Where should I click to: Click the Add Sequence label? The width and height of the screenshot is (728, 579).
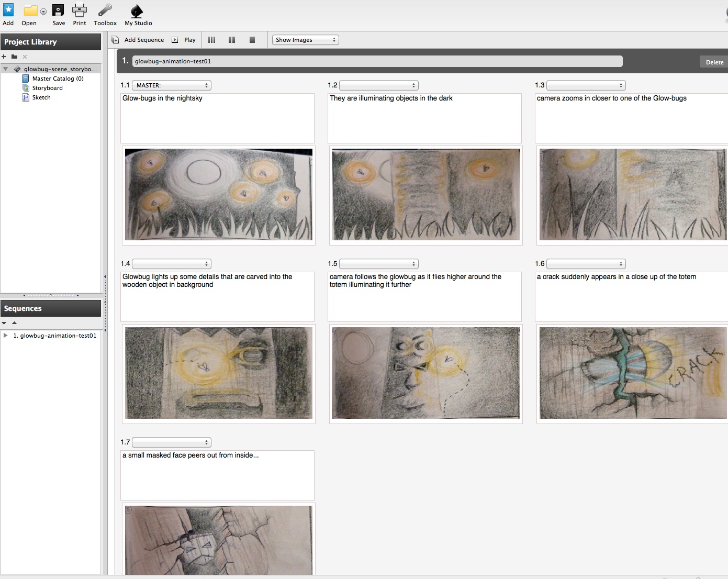point(144,40)
